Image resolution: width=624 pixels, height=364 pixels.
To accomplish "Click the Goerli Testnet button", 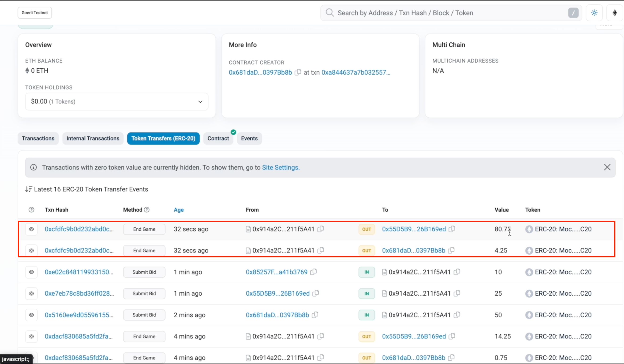I will (35, 13).
